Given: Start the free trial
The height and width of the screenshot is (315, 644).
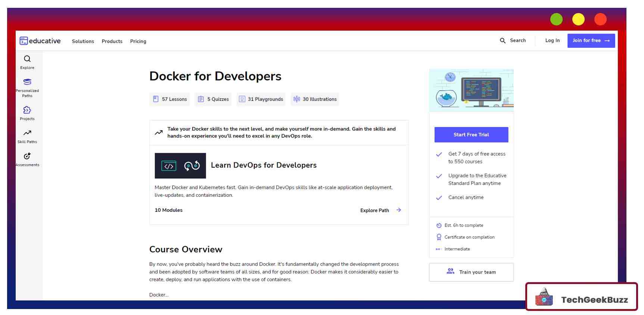Looking at the screenshot, I should (x=471, y=135).
